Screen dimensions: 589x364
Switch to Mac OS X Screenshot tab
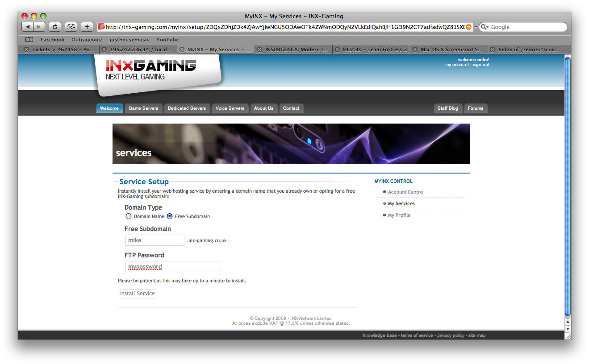point(449,50)
